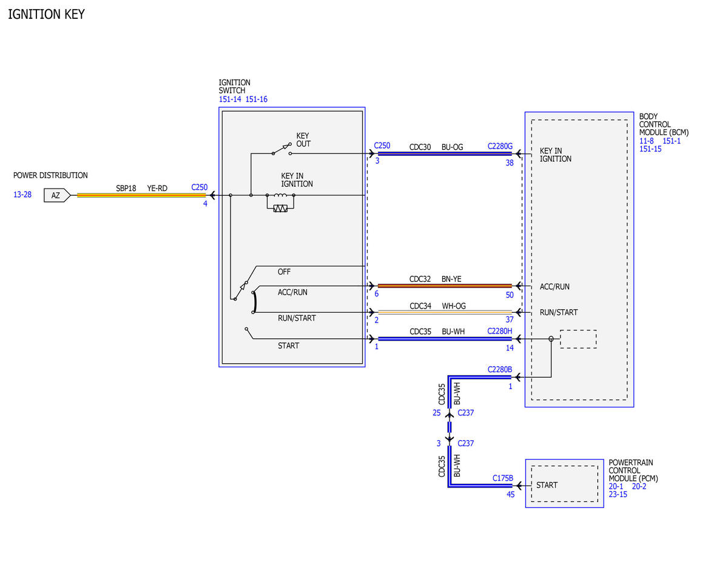Image resolution: width=728 pixels, height=562 pixels.
Task: Select connector label C175B
Action: coord(503,478)
